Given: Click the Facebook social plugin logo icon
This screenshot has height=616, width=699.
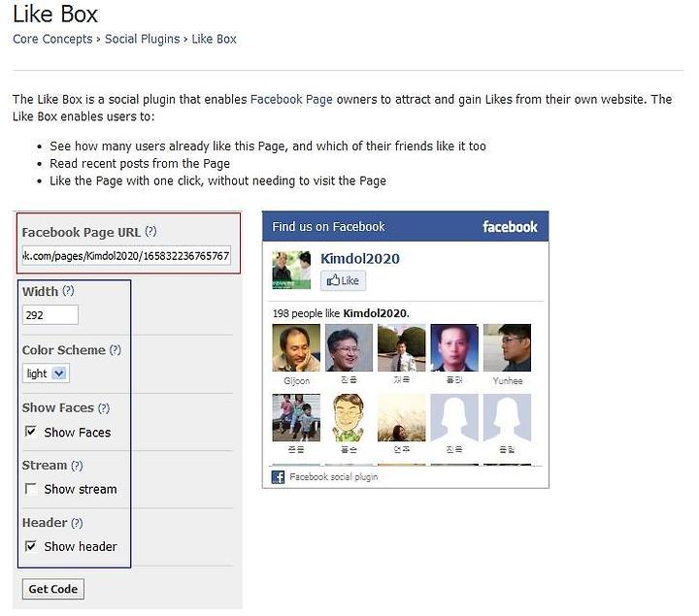Looking at the screenshot, I should pos(279,477).
